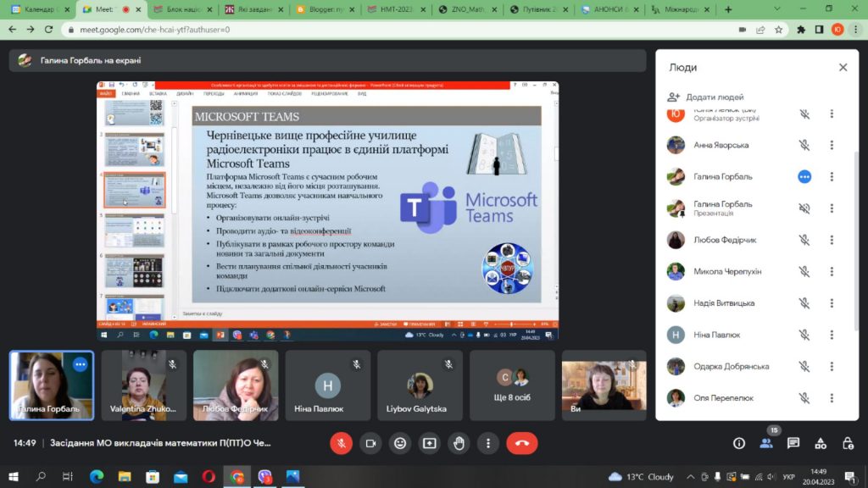The image size is (868, 488).
Task: Open more actions for Любов Федірчик in list
Action: point(832,240)
